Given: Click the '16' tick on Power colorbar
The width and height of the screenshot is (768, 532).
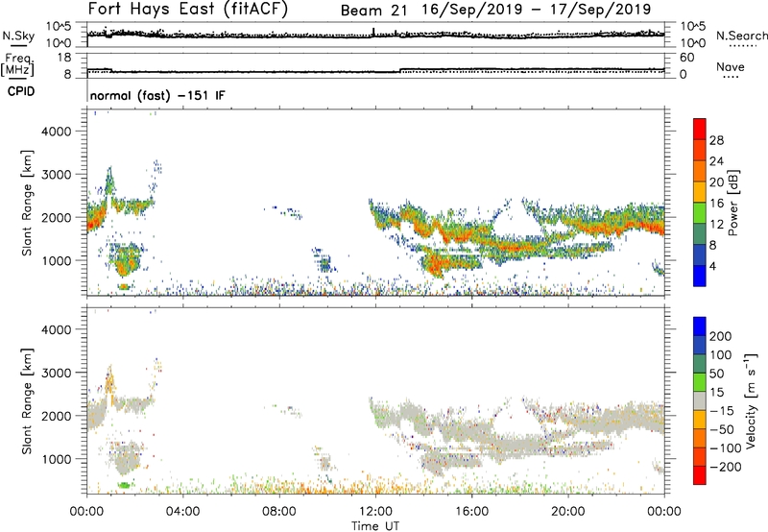Looking at the screenshot, I should tap(716, 204).
